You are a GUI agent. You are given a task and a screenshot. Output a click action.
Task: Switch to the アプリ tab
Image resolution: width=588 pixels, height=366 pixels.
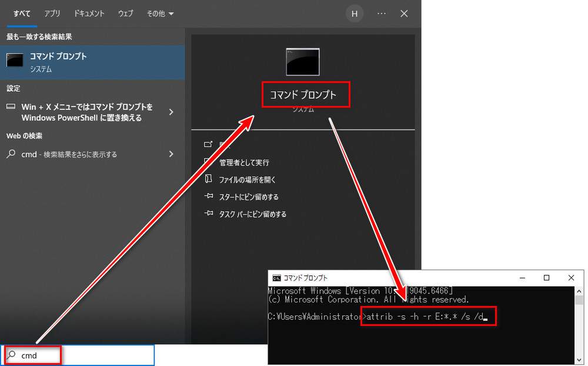coord(52,13)
